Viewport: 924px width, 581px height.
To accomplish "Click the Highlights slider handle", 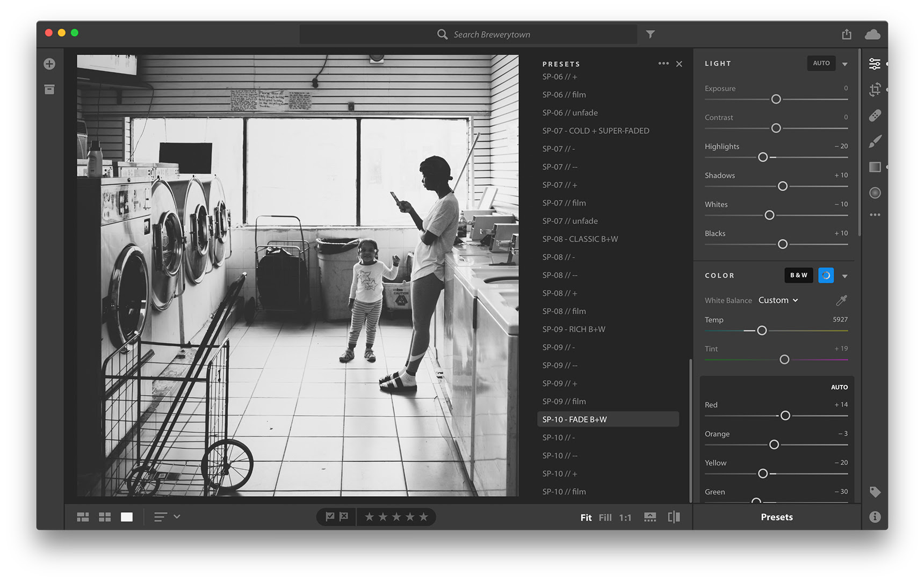I will pos(763,157).
